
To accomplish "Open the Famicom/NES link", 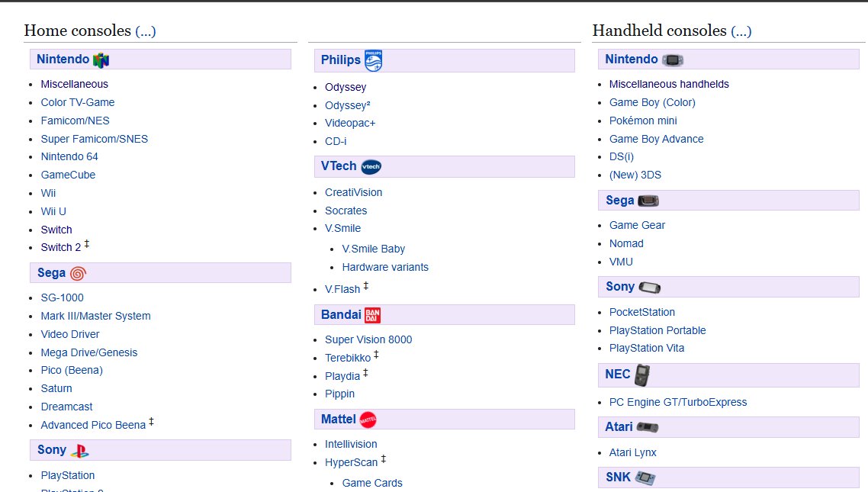I will point(76,121).
